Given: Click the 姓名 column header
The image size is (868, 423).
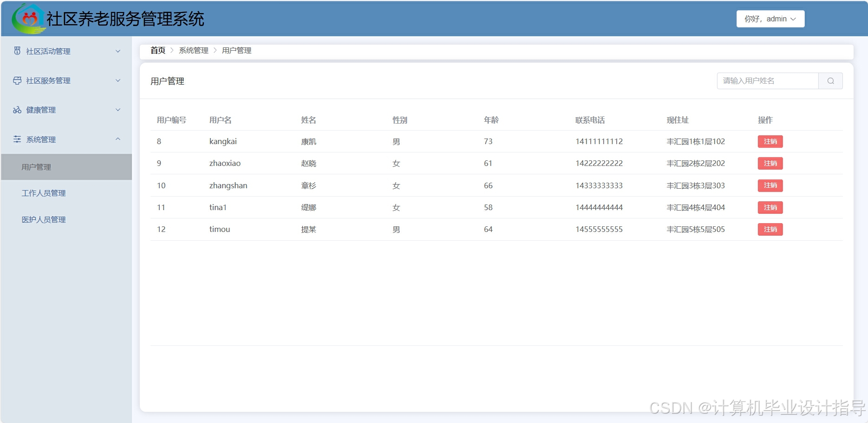Looking at the screenshot, I should (x=309, y=120).
